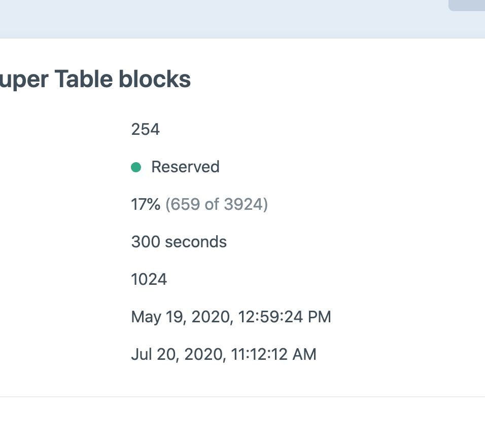
Task: Click the green Reserved status indicator dot
Action: (136, 167)
